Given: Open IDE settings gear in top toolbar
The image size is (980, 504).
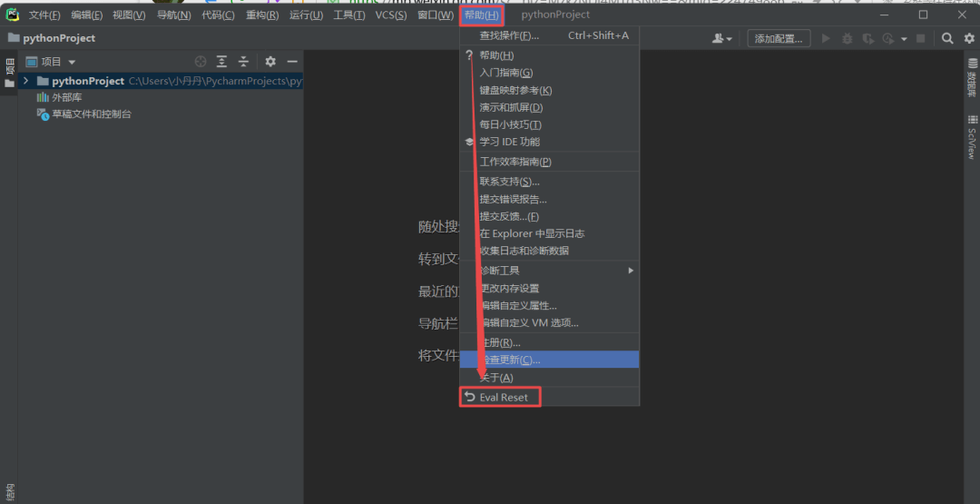Looking at the screenshot, I should pyautogui.click(x=968, y=38).
